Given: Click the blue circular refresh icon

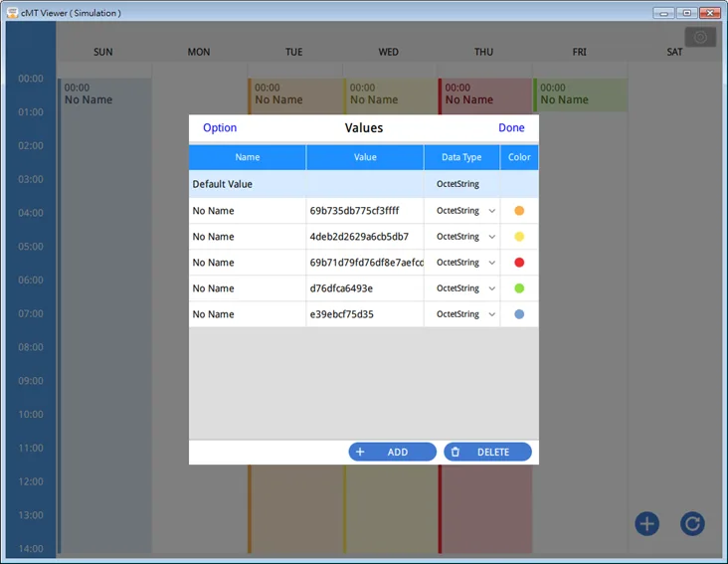Looking at the screenshot, I should 692,524.
